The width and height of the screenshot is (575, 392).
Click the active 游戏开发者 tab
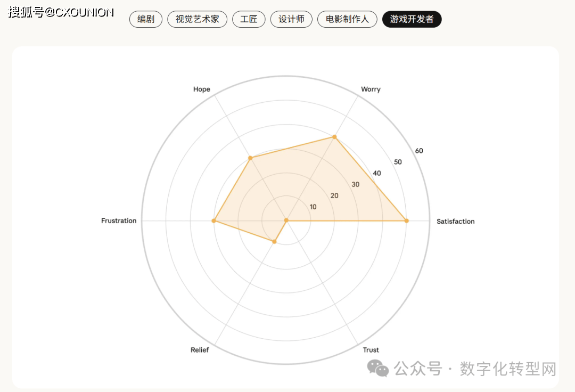tap(412, 19)
